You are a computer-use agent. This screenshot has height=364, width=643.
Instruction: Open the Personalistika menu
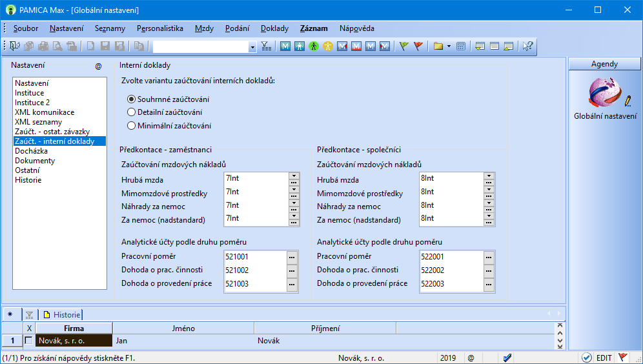(x=160, y=28)
